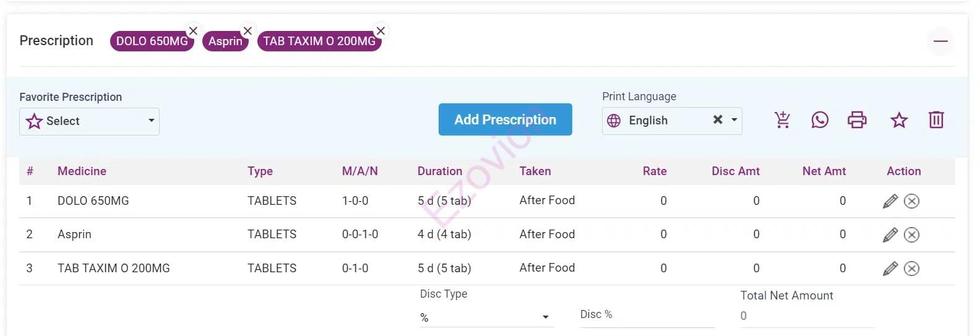Edit the Asprin row pencil icon
The height and width of the screenshot is (336, 980).
(x=890, y=235)
